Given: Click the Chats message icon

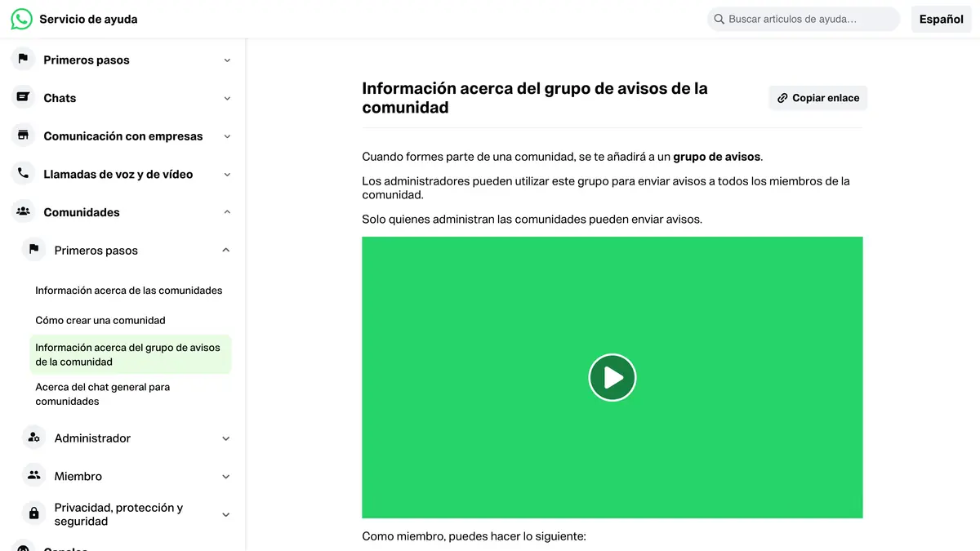Looking at the screenshot, I should click(x=23, y=97).
